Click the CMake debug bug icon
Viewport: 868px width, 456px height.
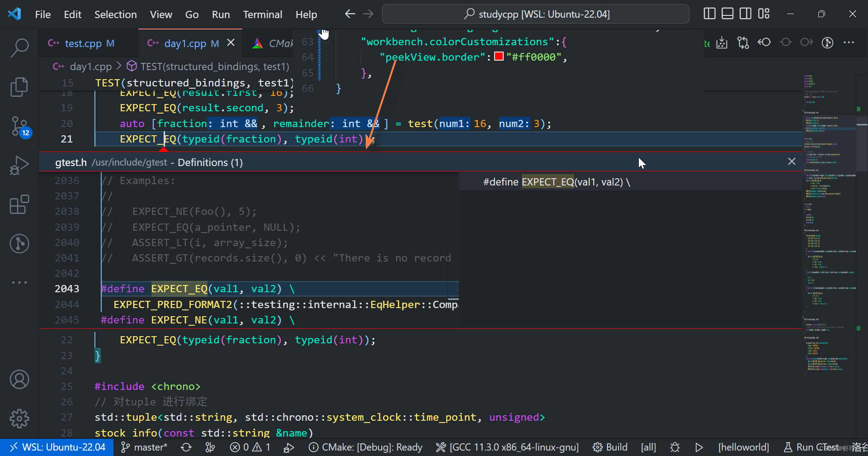675,447
